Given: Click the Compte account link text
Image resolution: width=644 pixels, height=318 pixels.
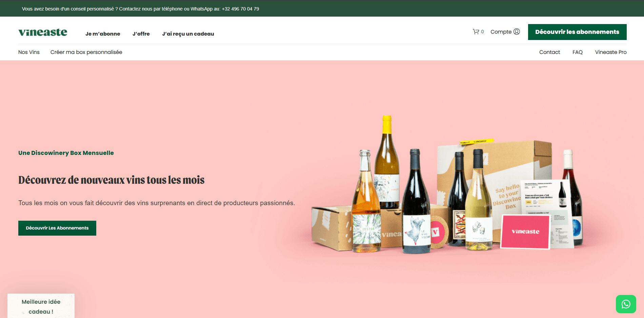Looking at the screenshot, I should click(501, 32).
